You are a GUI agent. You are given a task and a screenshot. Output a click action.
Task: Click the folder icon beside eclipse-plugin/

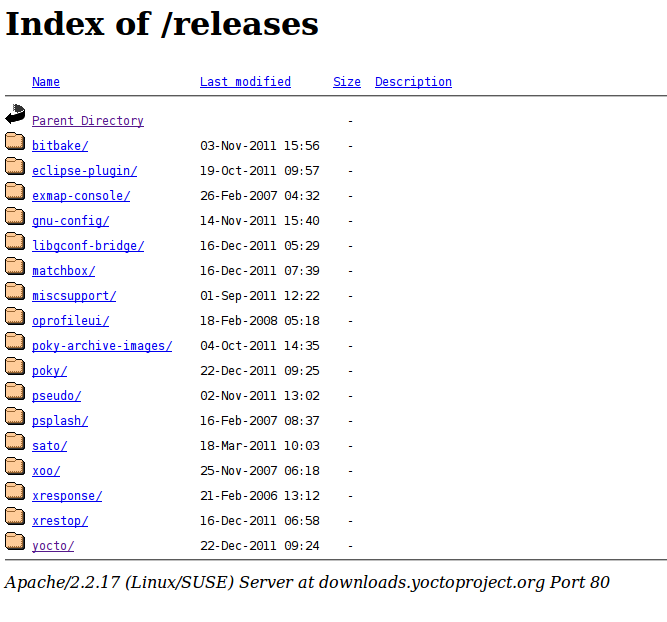tap(14, 166)
